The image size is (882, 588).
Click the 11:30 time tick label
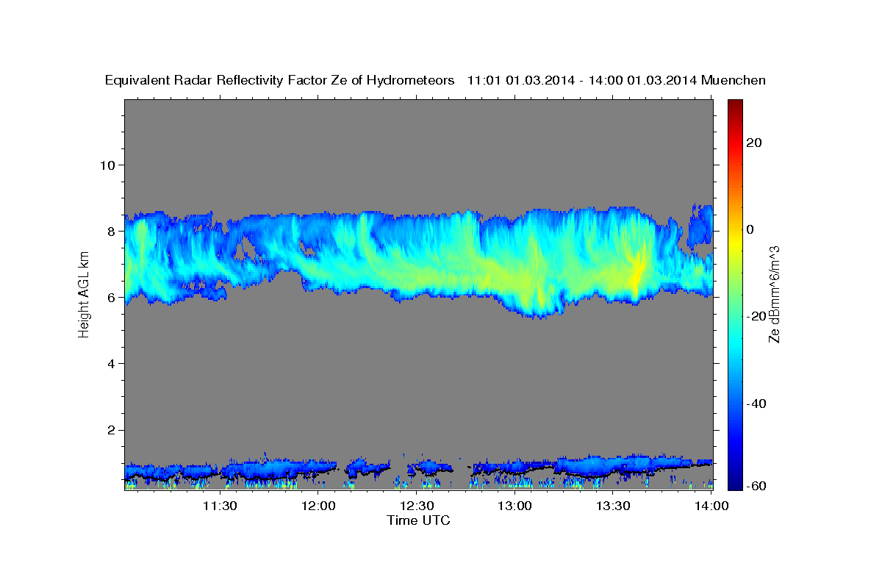(x=220, y=506)
